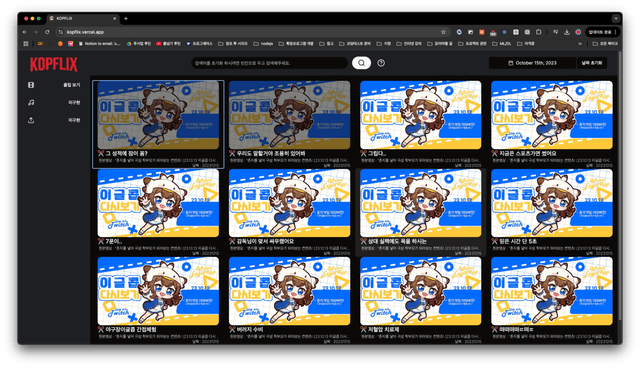Open the nodejs bookmark folder
The height and width of the screenshot is (368, 640).
(263, 43)
